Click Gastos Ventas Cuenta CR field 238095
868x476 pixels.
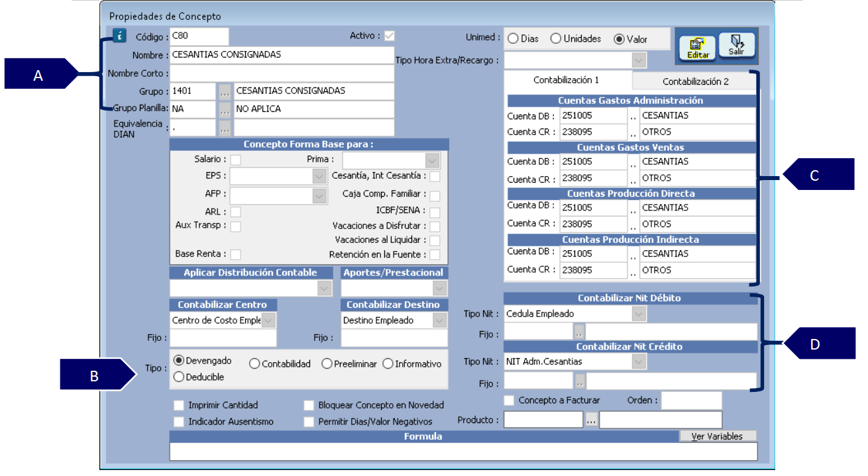pos(593,178)
